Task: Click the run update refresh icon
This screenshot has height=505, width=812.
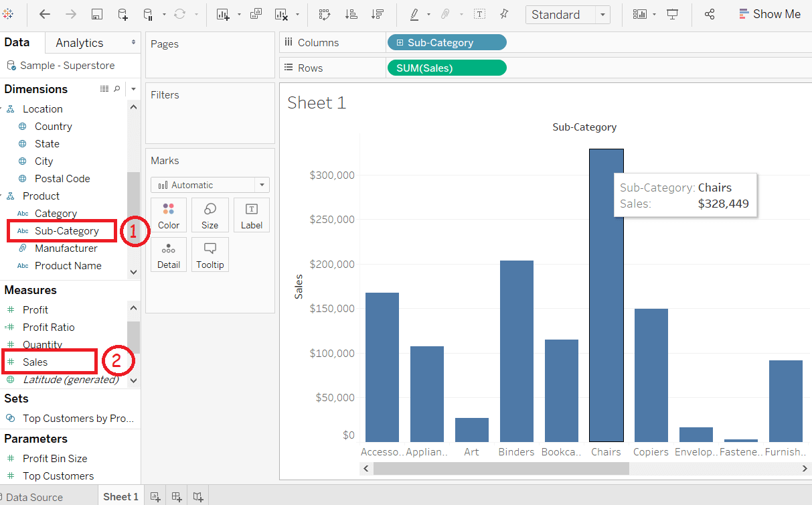Action: (179, 14)
